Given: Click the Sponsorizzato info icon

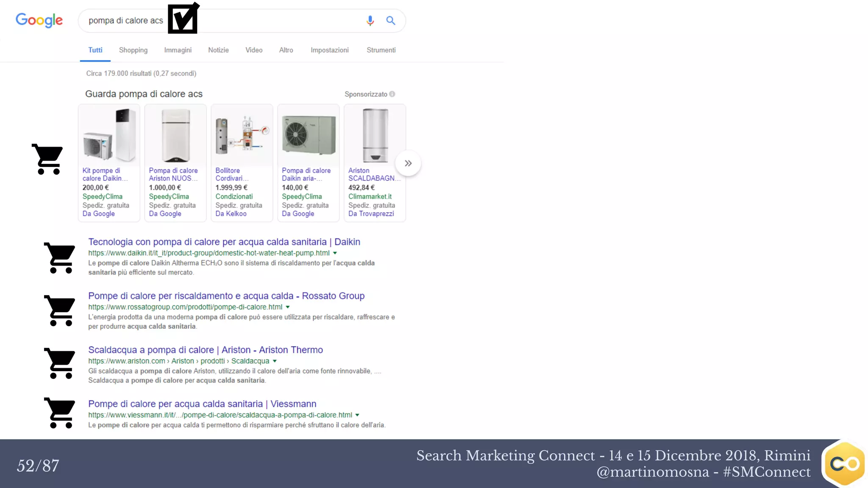Looking at the screenshot, I should 392,94.
